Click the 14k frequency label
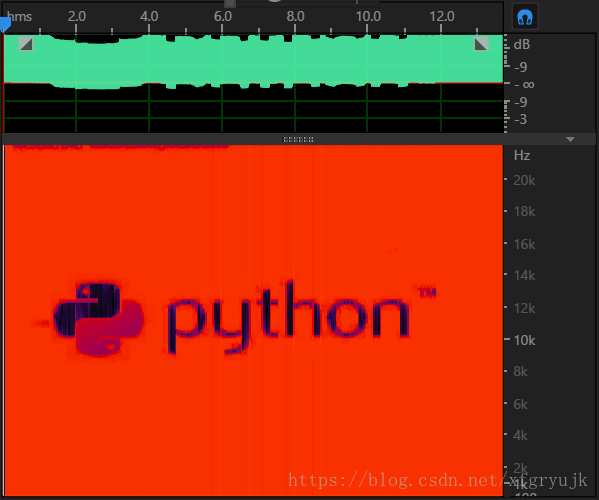Viewport: 599px width, 500px height. pyautogui.click(x=525, y=275)
